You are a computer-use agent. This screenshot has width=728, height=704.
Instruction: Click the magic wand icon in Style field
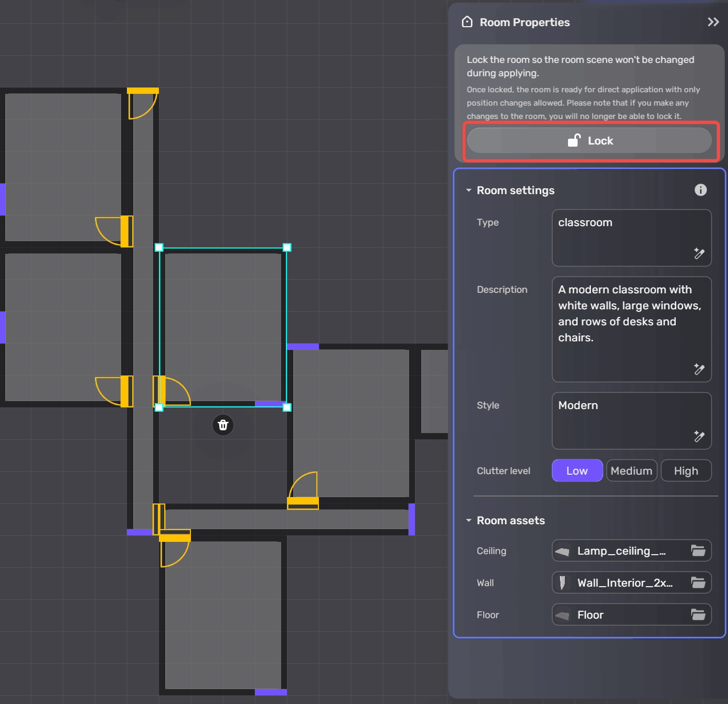(x=699, y=437)
